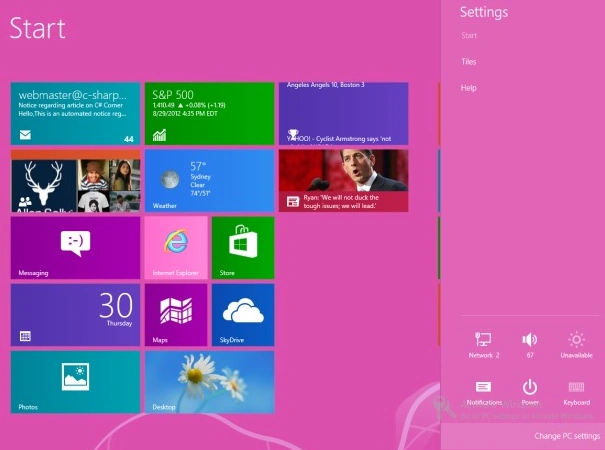Click 'Notice regarding article on C# Corner' text
605x450 pixels.
click(71, 105)
